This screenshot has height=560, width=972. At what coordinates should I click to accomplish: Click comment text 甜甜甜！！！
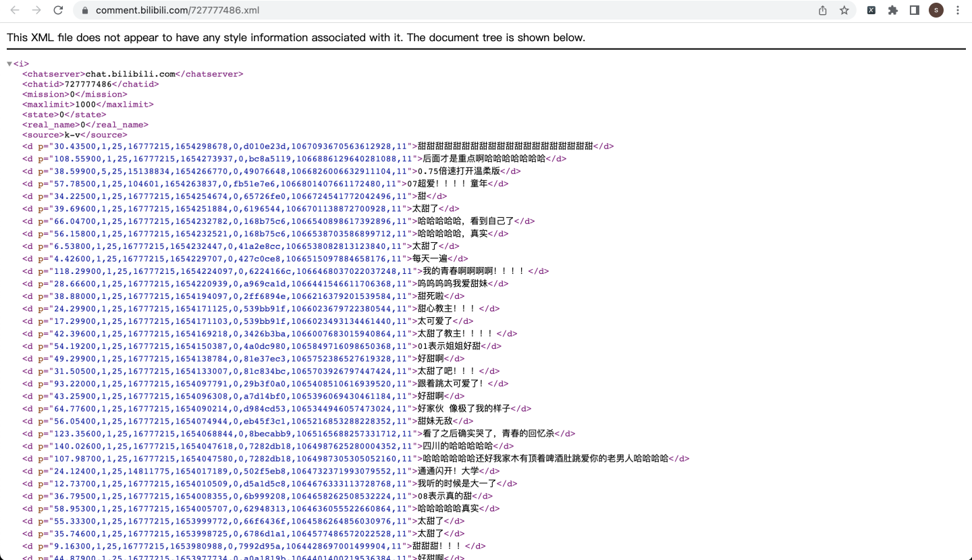437,546
